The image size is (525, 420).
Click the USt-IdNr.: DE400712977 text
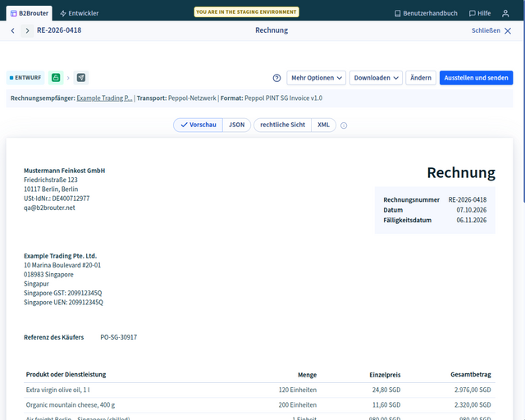[x=57, y=199]
